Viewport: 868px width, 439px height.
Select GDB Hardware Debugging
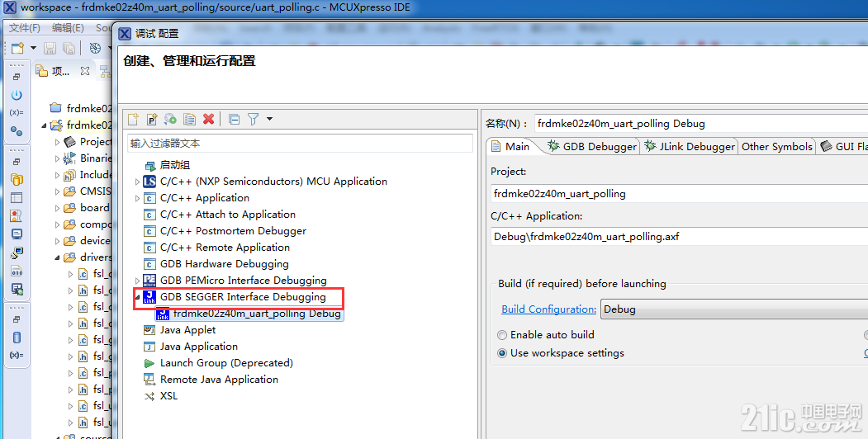(224, 264)
